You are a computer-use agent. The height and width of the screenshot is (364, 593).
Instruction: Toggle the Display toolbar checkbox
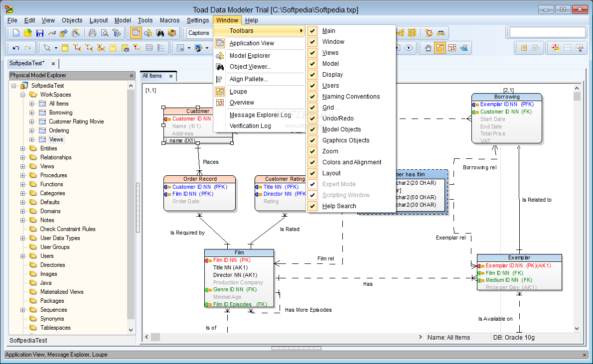click(x=312, y=75)
